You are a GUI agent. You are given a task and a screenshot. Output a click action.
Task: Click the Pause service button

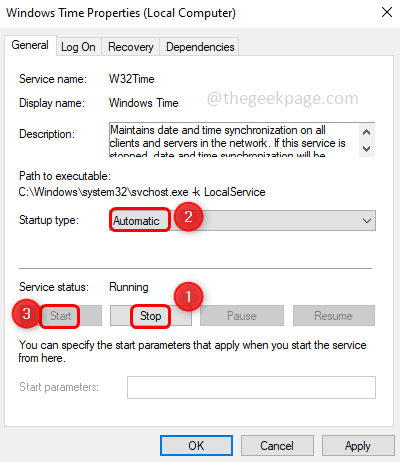(242, 316)
